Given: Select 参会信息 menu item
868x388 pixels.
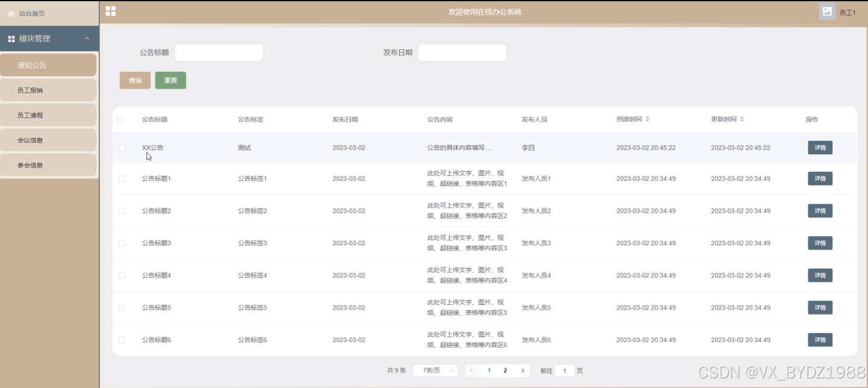Looking at the screenshot, I should (48, 165).
